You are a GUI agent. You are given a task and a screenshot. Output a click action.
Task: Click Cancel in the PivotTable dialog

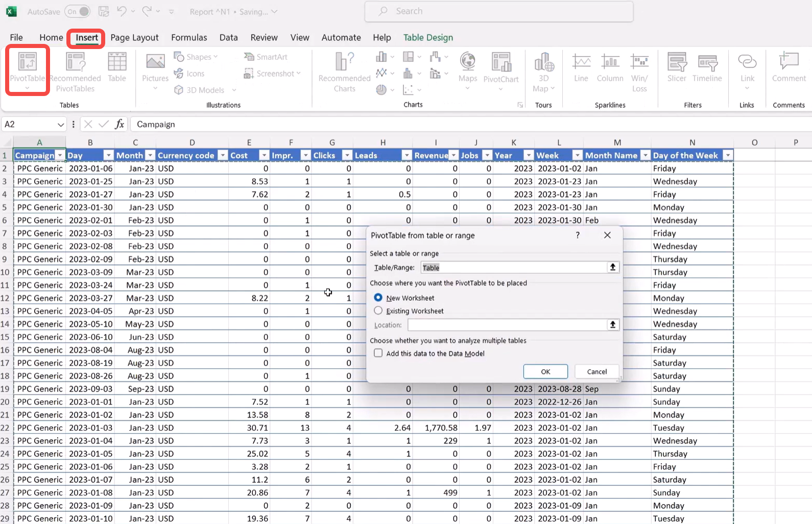(x=597, y=371)
